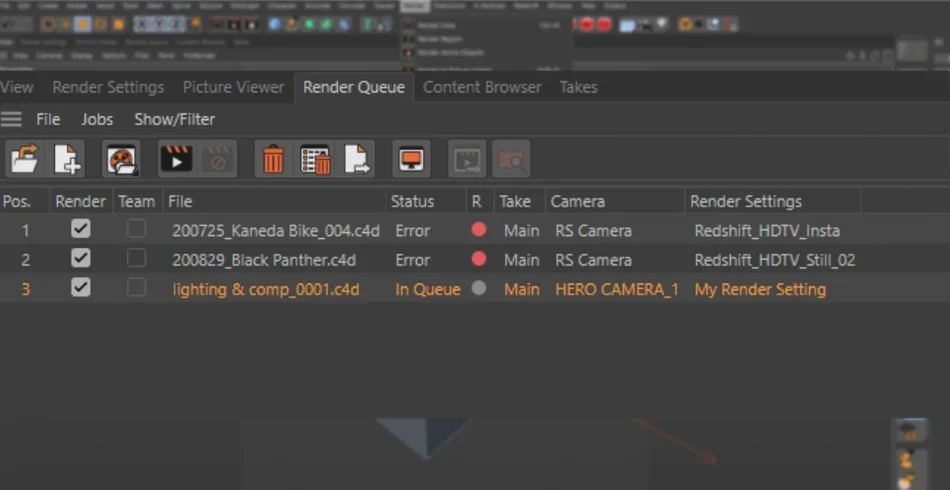Click the greyed-out play frame icon
Viewport: 950px width, 490px height.
[467, 159]
